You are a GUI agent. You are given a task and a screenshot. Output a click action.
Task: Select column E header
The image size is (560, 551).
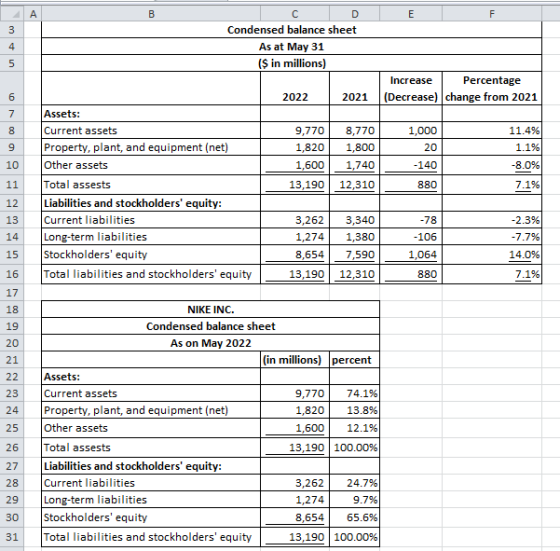(x=411, y=14)
